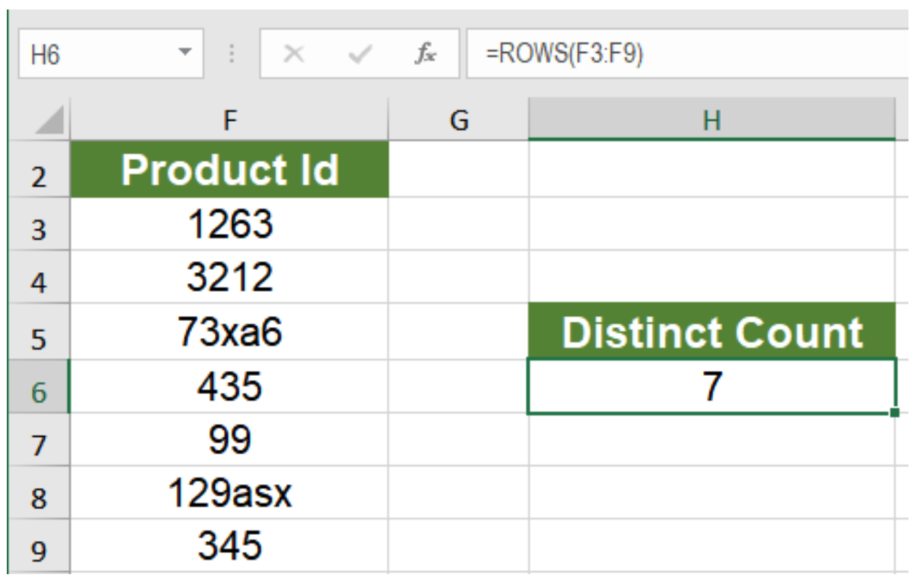Expand column F by clicking its header
The width and height of the screenshot is (924, 585).
[230, 119]
